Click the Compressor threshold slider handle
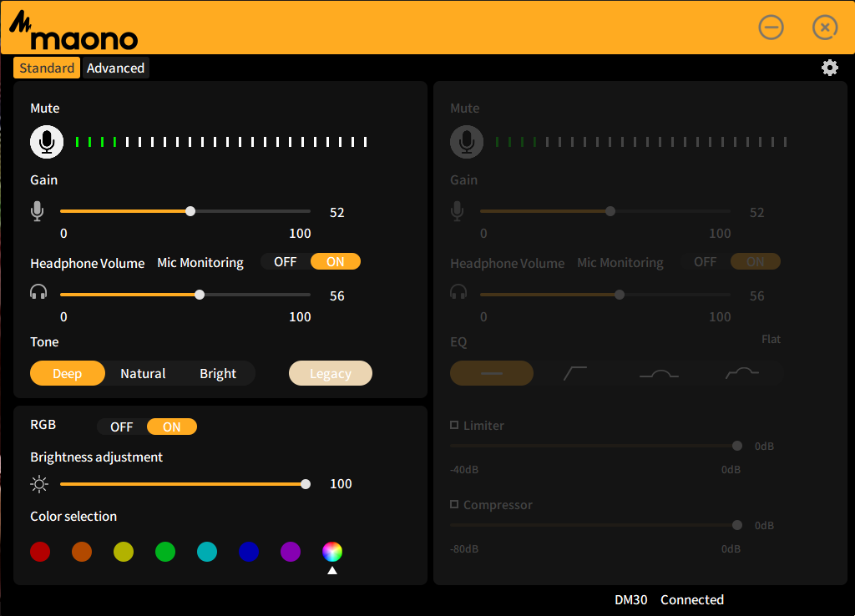 737,525
